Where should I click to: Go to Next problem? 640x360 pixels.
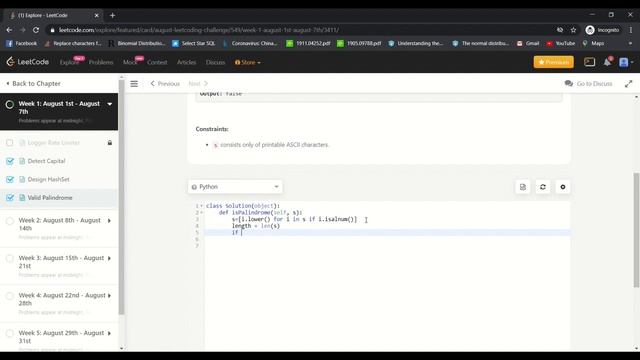tap(198, 84)
